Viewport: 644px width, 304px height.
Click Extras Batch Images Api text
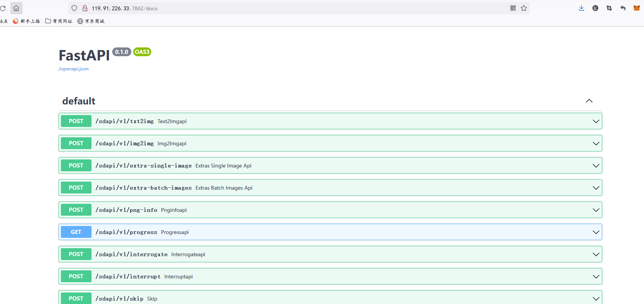click(224, 188)
